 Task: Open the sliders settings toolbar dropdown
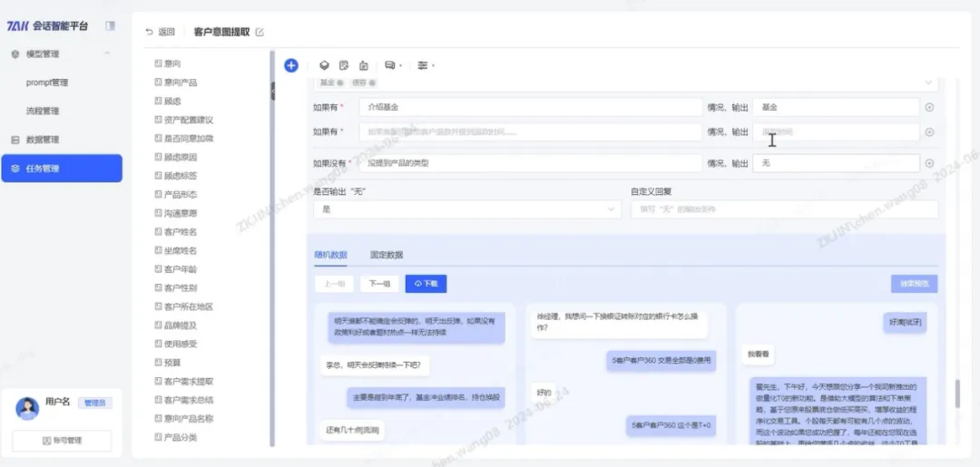click(425, 65)
